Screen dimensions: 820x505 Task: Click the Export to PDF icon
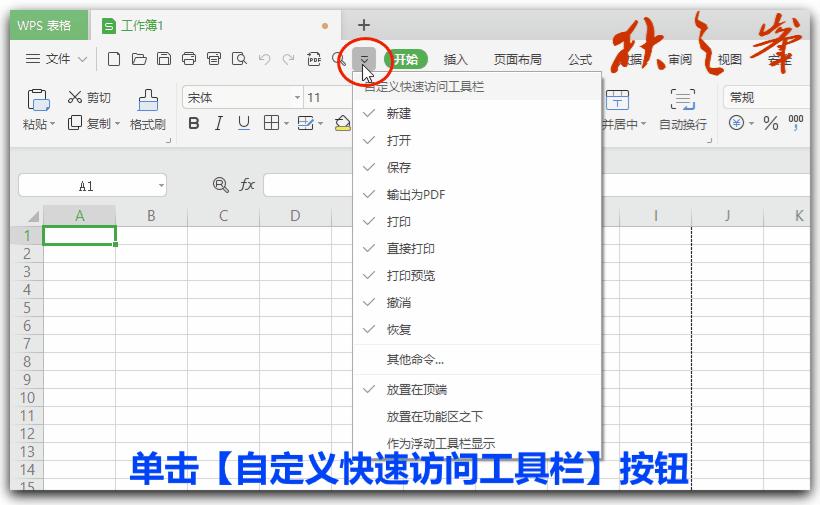point(314,59)
